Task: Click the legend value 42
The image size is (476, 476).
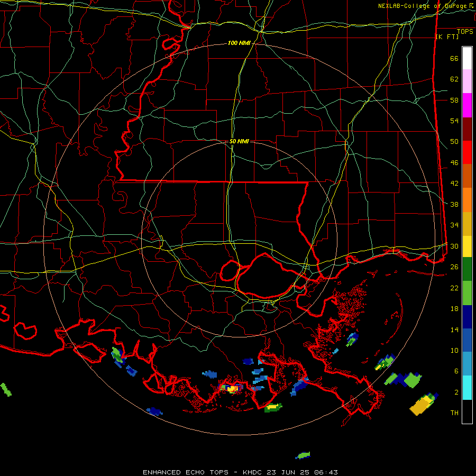Action: tap(454, 184)
